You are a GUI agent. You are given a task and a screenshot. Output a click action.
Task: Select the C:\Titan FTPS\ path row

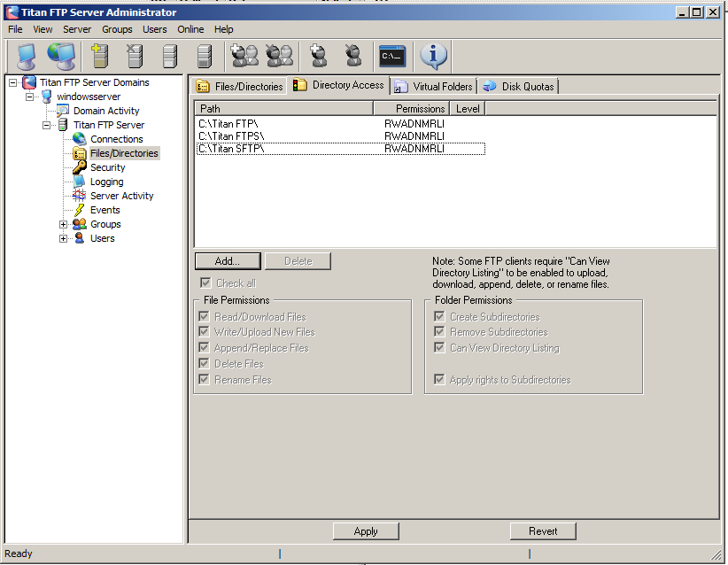click(341, 136)
